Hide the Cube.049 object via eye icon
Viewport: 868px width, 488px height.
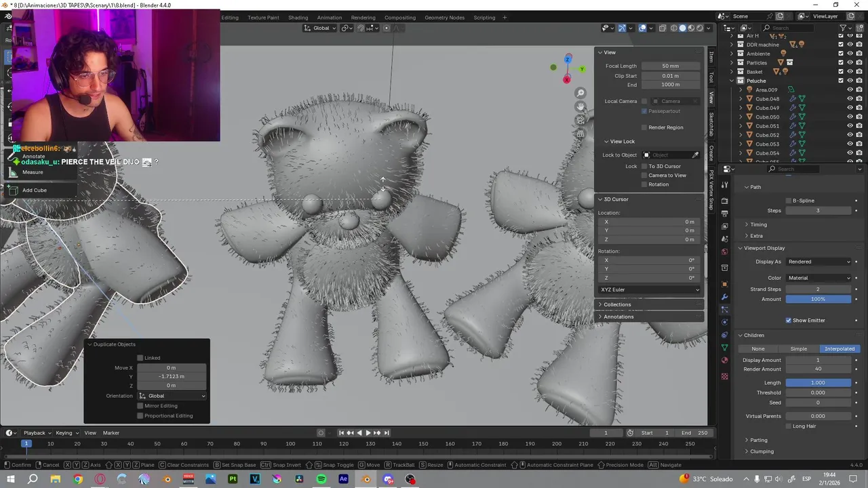[x=850, y=108]
